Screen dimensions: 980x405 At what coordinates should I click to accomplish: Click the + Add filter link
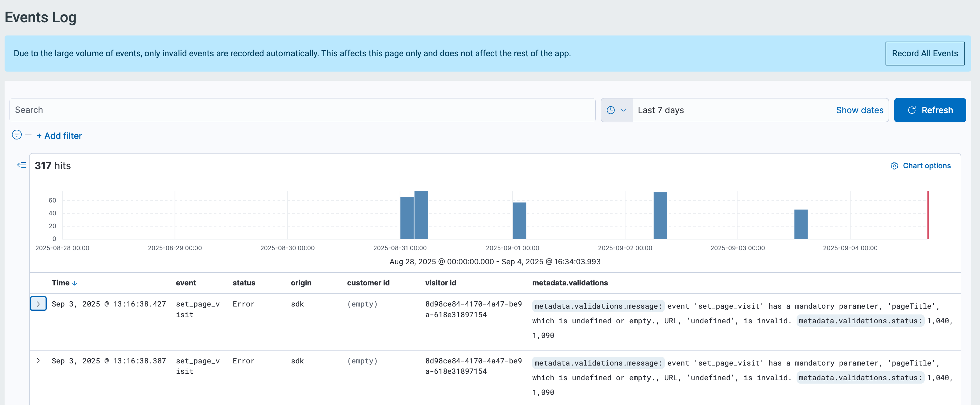[x=59, y=136]
